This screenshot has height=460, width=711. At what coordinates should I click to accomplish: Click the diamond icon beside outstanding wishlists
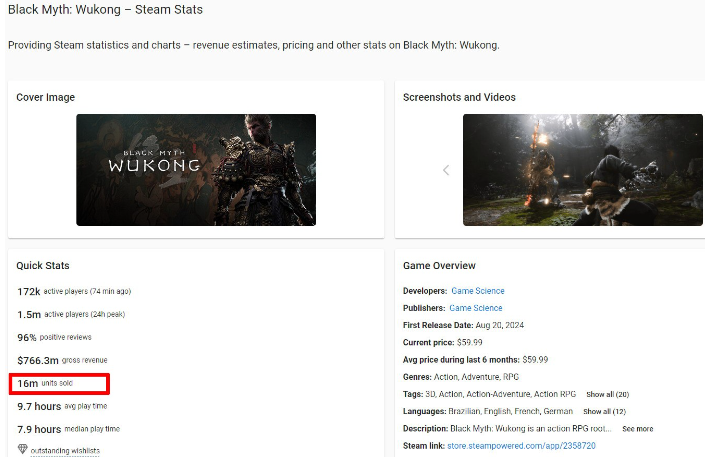[23, 449]
